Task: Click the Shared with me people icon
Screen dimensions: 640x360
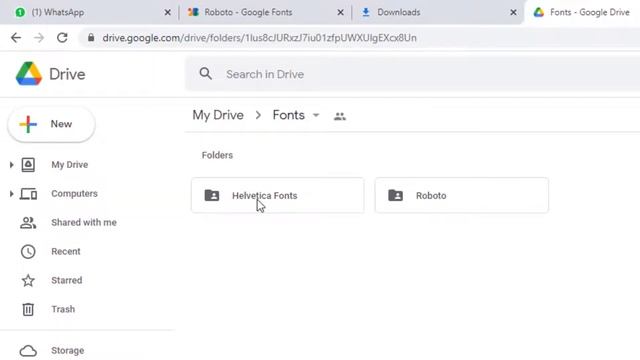Action: pos(28,223)
